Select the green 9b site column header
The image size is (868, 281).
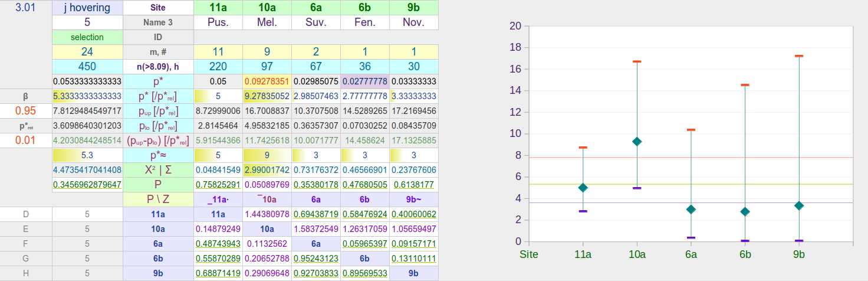coord(413,8)
